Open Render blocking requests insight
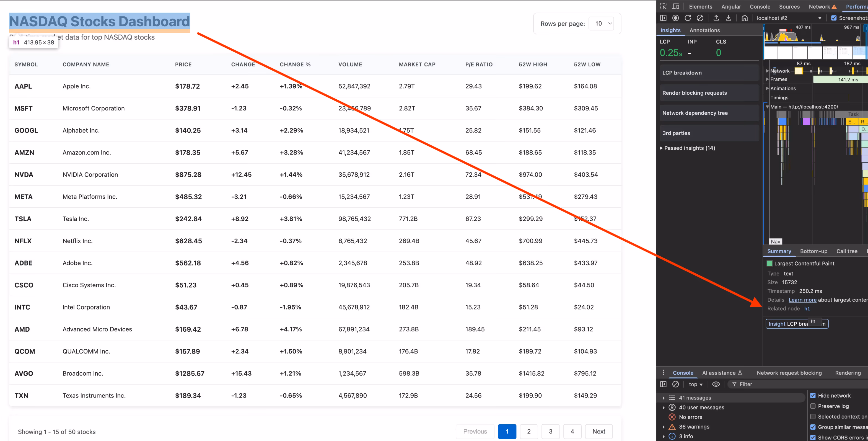The width and height of the screenshot is (868, 441). pyautogui.click(x=709, y=93)
